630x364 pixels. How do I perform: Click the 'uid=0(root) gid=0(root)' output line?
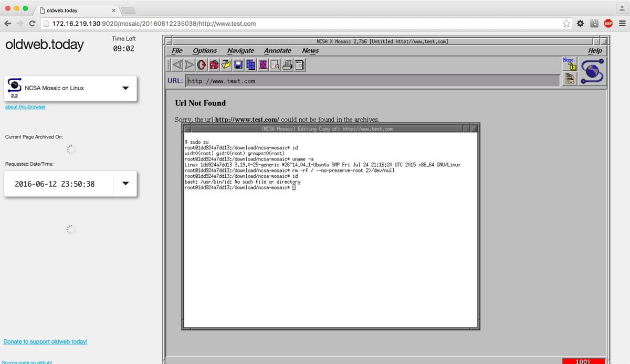(x=235, y=153)
